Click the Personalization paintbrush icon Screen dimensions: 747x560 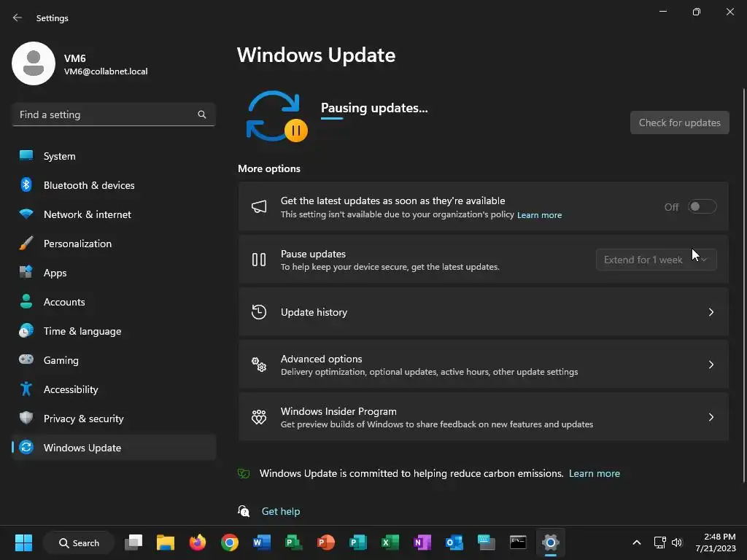click(26, 244)
